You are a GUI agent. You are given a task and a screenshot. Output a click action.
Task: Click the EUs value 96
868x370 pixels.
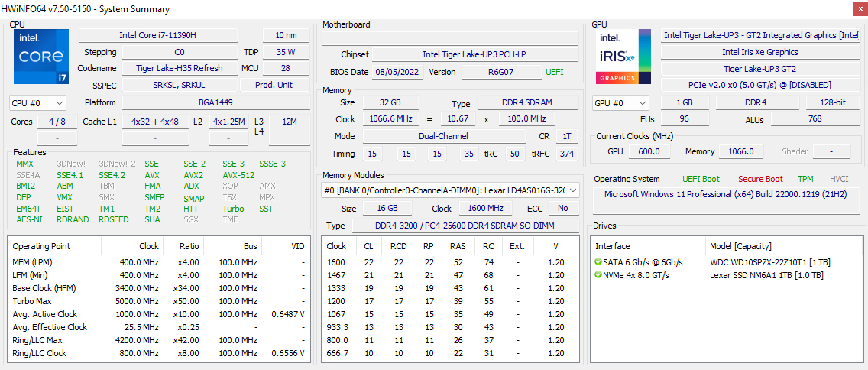pyautogui.click(x=685, y=119)
